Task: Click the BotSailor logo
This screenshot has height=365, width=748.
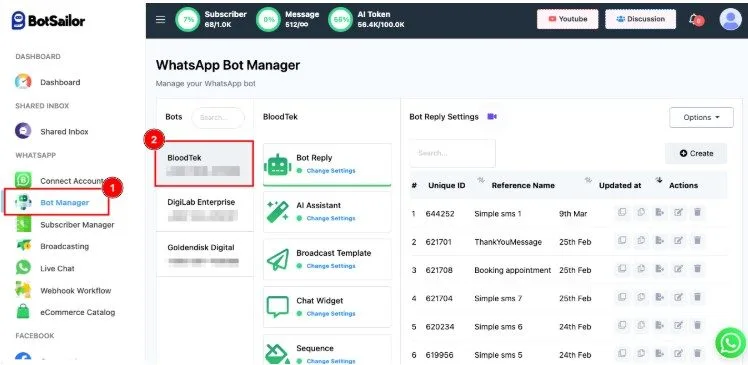Action: (x=48, y=20)
